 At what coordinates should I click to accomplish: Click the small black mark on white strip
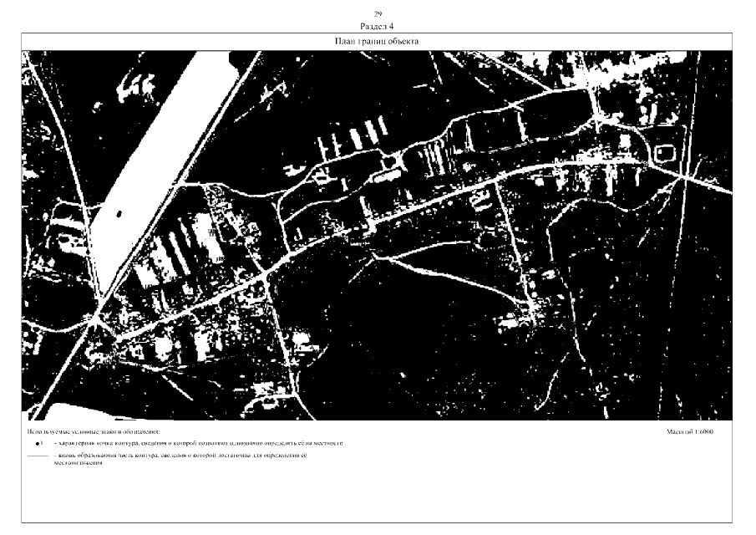(x=119, y=214)
